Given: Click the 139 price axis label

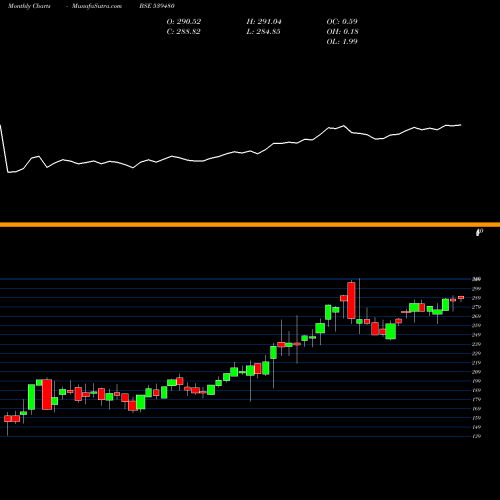Looking at the screenshot, I should 477,436.
